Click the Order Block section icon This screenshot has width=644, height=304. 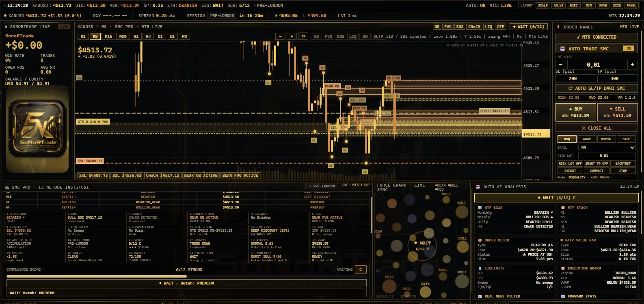click(480, 240)
